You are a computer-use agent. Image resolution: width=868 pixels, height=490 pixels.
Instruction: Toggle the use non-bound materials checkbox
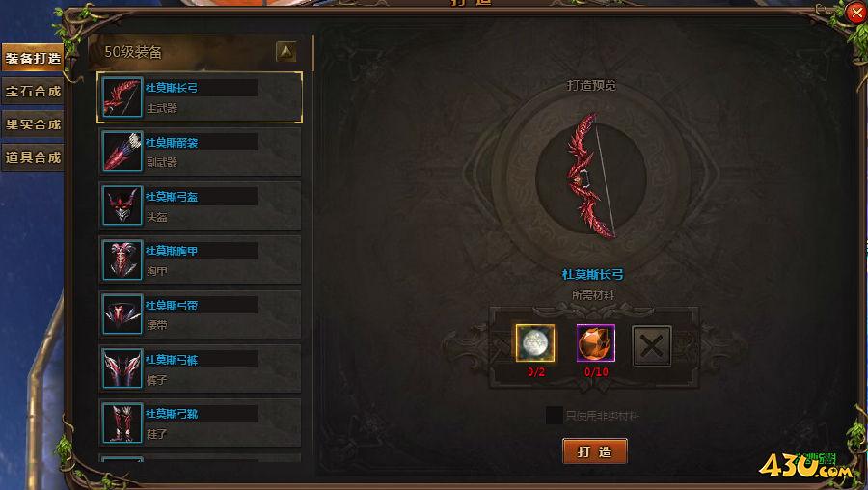[x=554, y=416]
